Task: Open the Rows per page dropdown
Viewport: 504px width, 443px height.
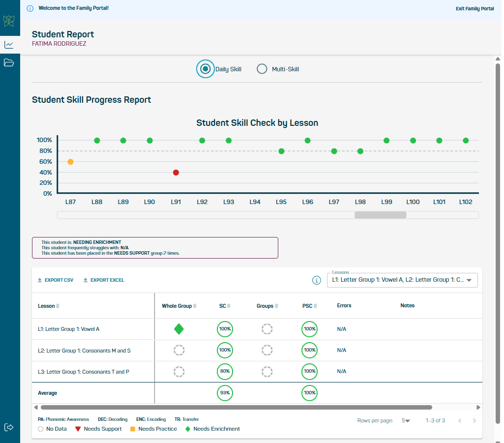Action: point(406,420)
